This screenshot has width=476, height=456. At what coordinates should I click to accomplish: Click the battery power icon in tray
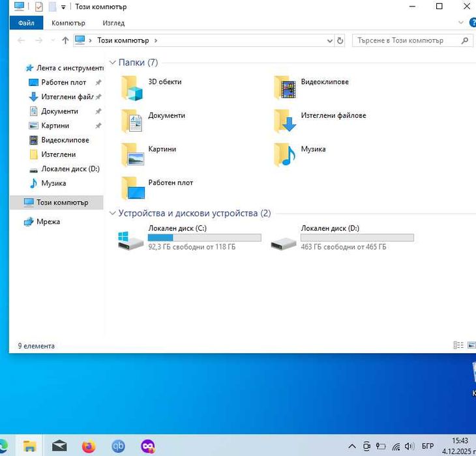[x=381, y=446]
